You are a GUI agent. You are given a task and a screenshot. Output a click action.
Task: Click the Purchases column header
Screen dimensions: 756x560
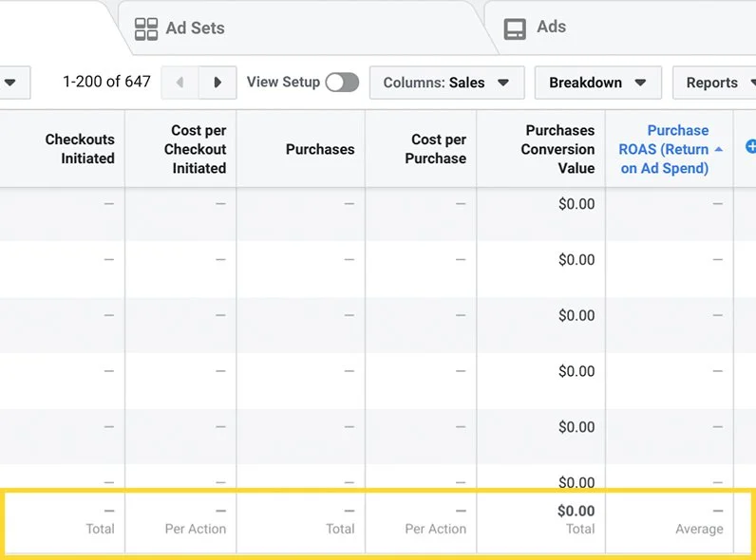tap(320, 149)
